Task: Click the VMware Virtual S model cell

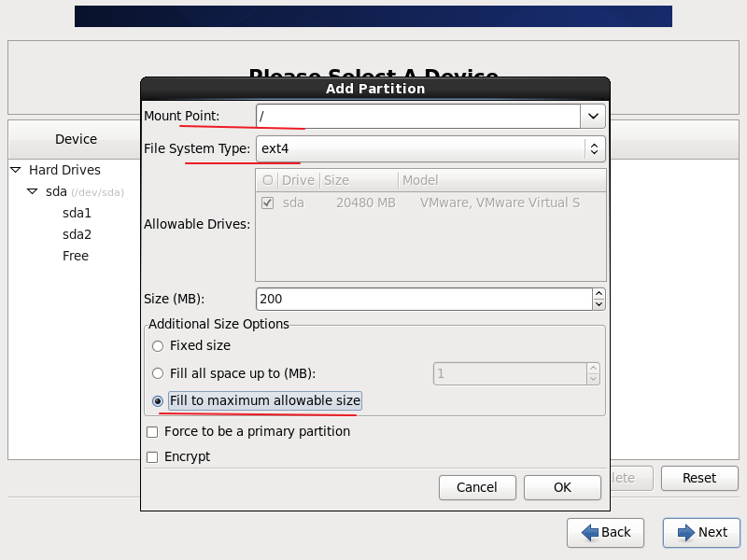Action: click(x=500, y=203)
